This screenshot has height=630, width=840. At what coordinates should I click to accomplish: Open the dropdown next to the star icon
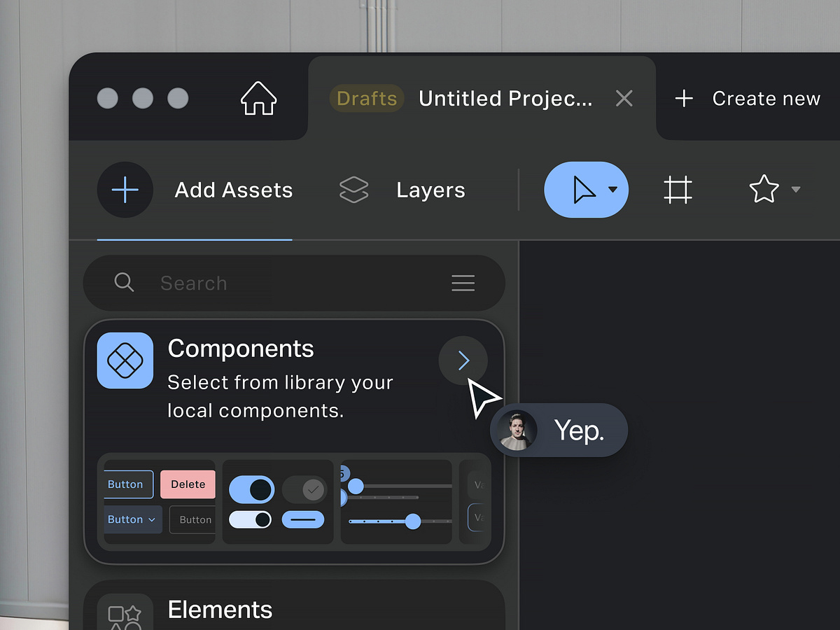(x=795, y=189)
